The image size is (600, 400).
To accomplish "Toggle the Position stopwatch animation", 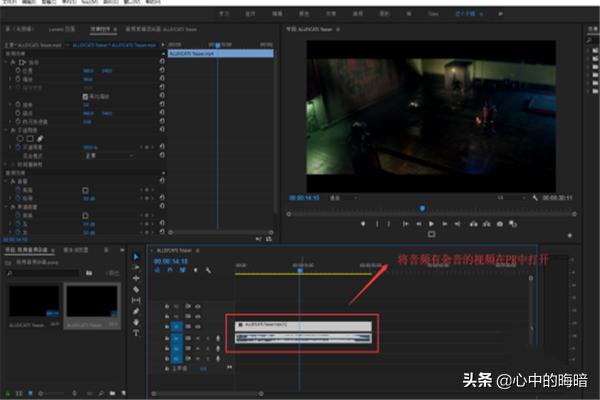I will coord(18,70).
